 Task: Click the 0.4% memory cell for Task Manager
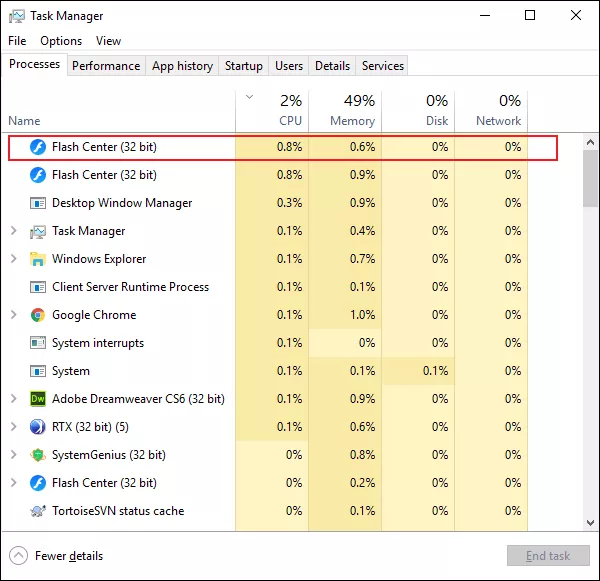pyautogui.click(x=345, y=231)
